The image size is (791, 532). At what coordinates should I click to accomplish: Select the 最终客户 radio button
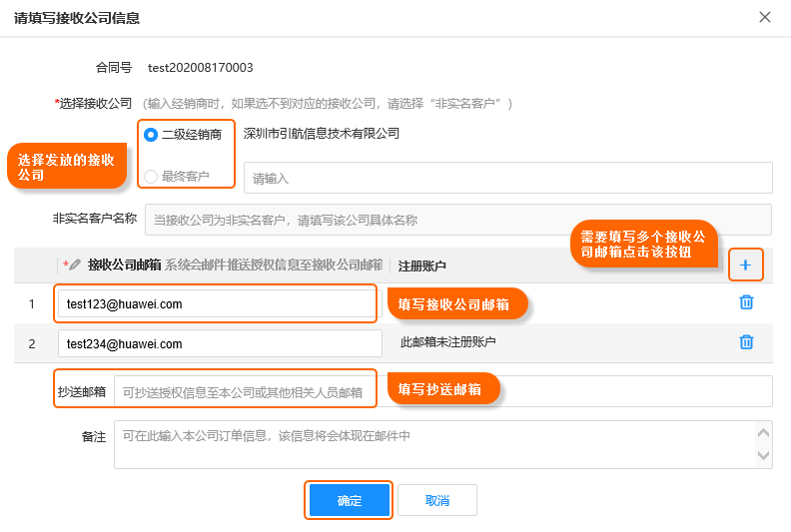click(x=151, y=177)
